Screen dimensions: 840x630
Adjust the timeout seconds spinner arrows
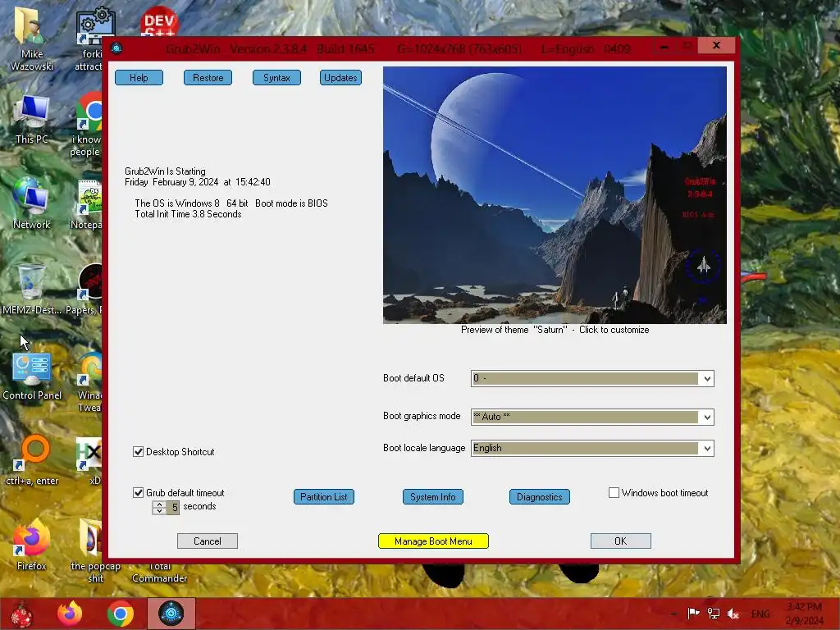pos(159,507)
